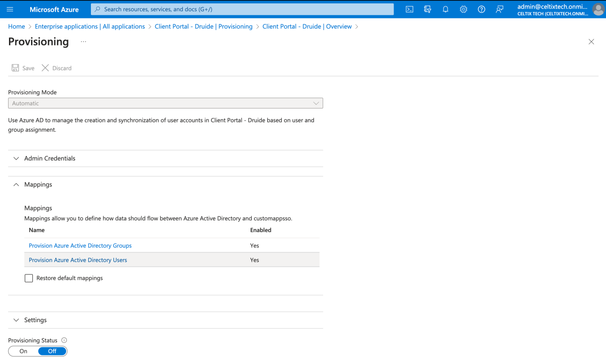Click the search magnifier icon
Image resolution: width=606 pixels, height=364 pixels.
click(98, 9)
